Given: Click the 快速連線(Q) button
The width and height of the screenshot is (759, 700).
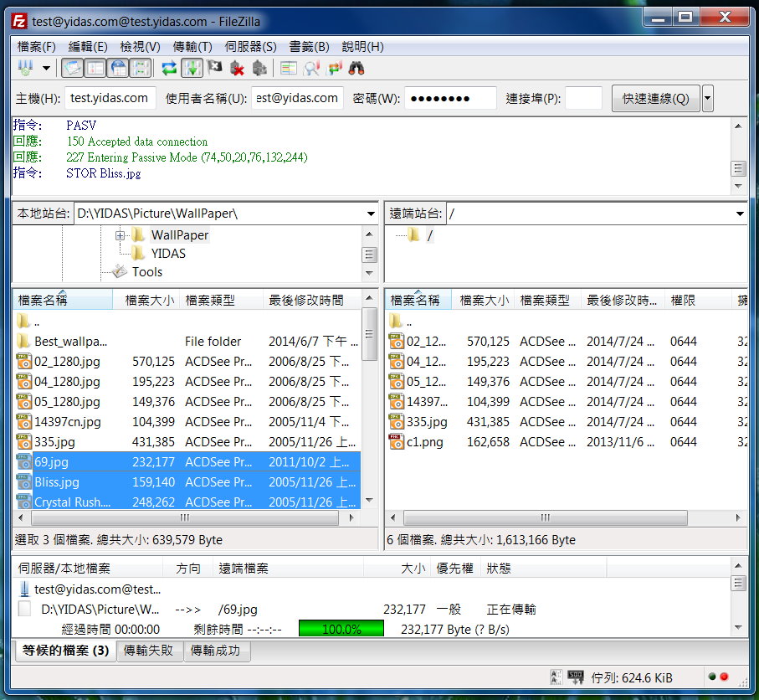Looking at the screenshot, I should [x=655, y=99].
